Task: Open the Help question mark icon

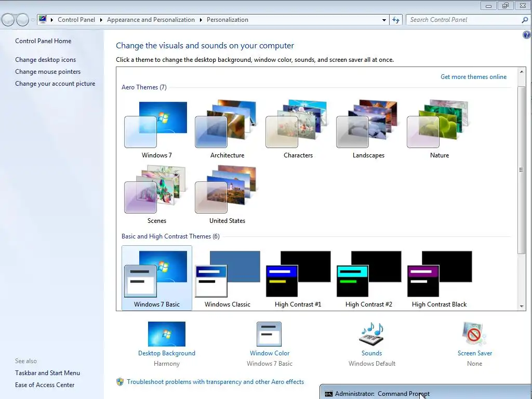Action: point(527,35)
